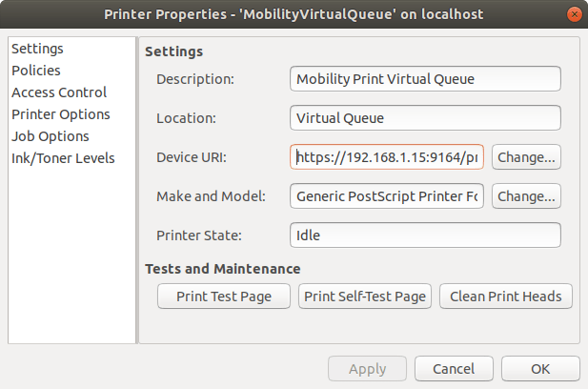Viewport: 588px width, 389px height.
Task: View Ink/Toner Levels page
Action: pyautogui.click(x=71, y=158)
